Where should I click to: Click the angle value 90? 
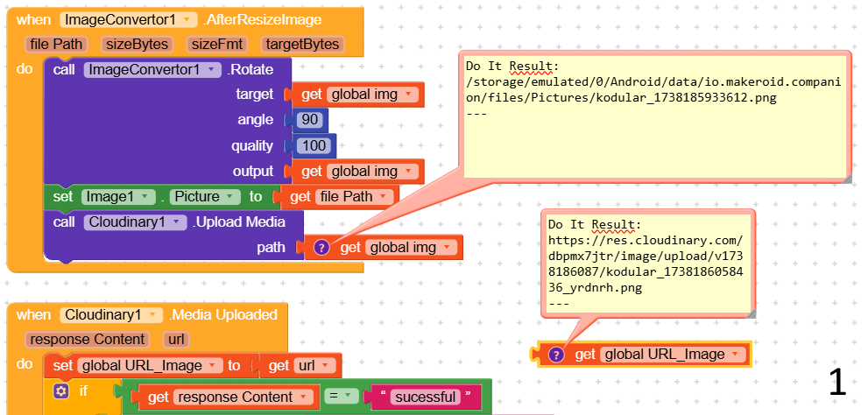pos(309,120)
